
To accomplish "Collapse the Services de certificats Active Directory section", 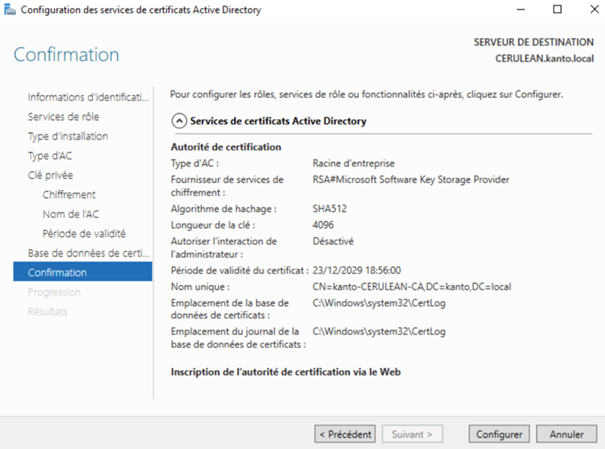I will pos(179,121).
